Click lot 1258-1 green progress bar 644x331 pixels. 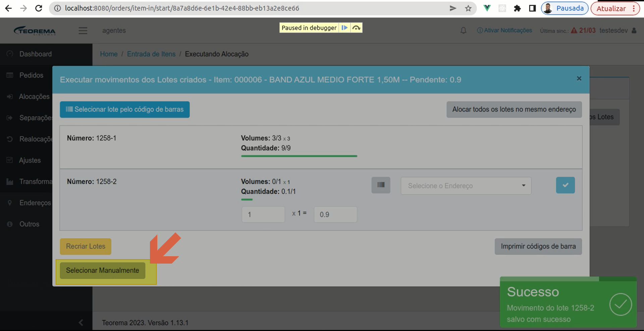pyautogui.click(x=299, y=156)
